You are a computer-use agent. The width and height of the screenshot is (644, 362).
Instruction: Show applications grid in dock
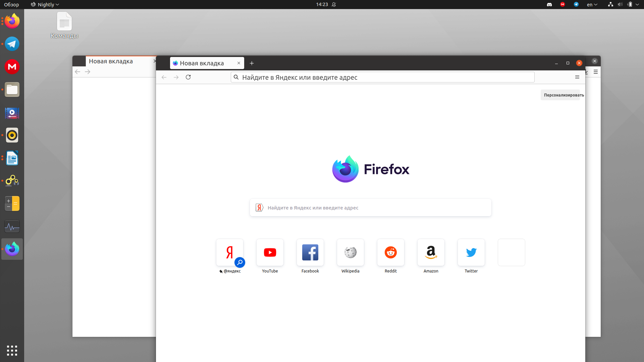pyautogui.click(x=12, y=351)
